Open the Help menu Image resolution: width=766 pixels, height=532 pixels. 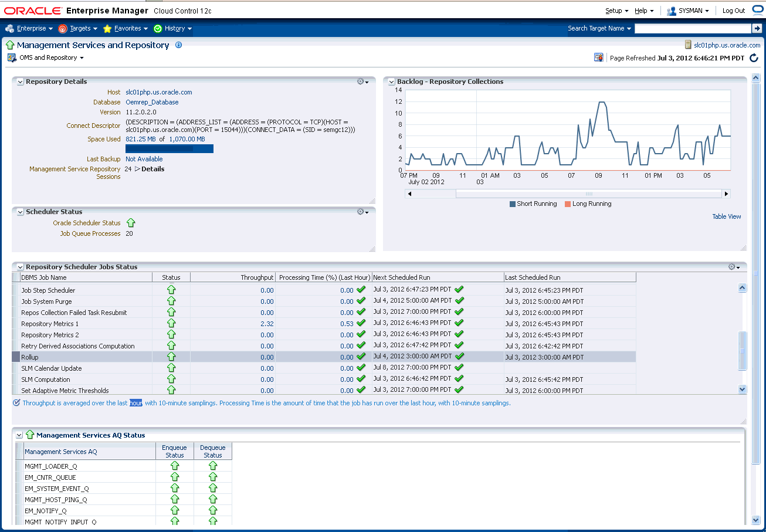pos(644,11)
